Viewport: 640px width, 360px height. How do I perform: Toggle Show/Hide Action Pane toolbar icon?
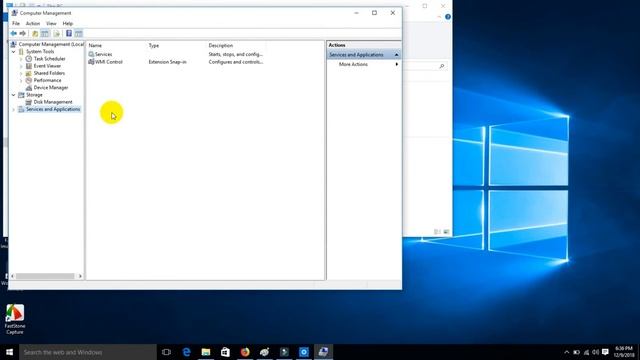point(78,33)
